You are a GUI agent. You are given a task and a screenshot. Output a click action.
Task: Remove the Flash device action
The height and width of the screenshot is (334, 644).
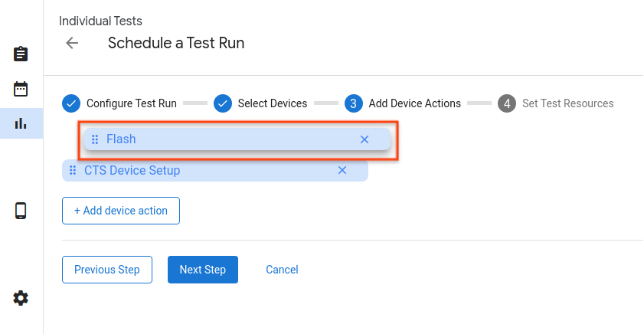click(364, 139)
